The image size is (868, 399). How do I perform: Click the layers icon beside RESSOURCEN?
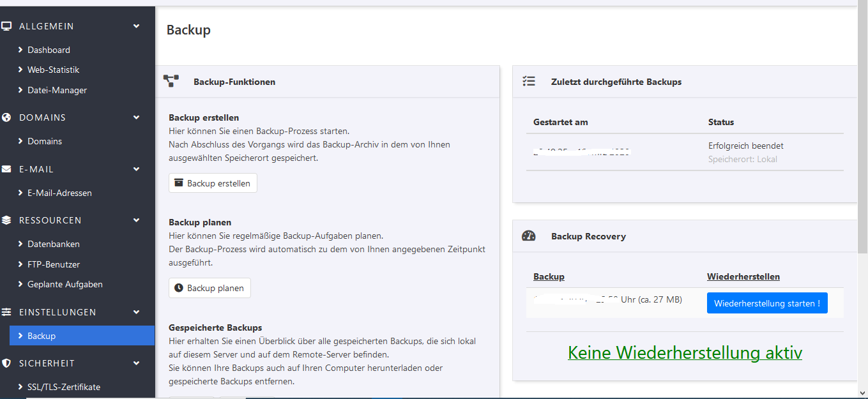pos(7,220)
